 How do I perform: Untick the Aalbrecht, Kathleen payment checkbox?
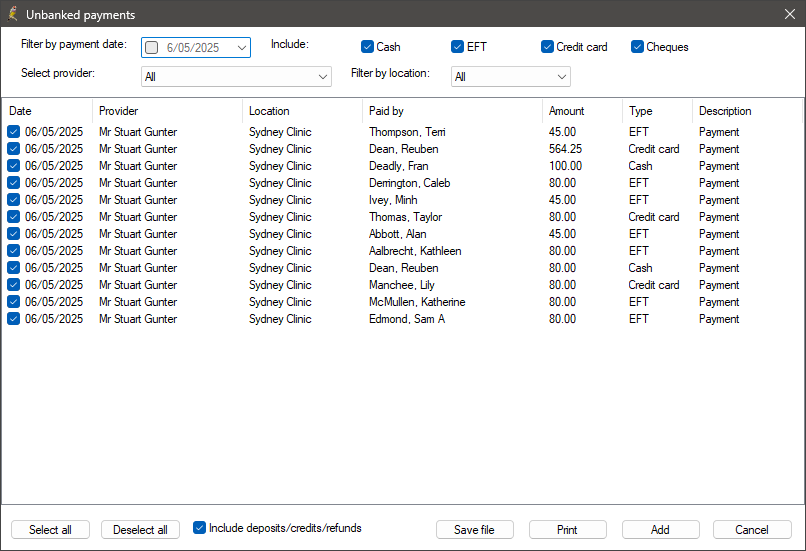pos(13,251)
